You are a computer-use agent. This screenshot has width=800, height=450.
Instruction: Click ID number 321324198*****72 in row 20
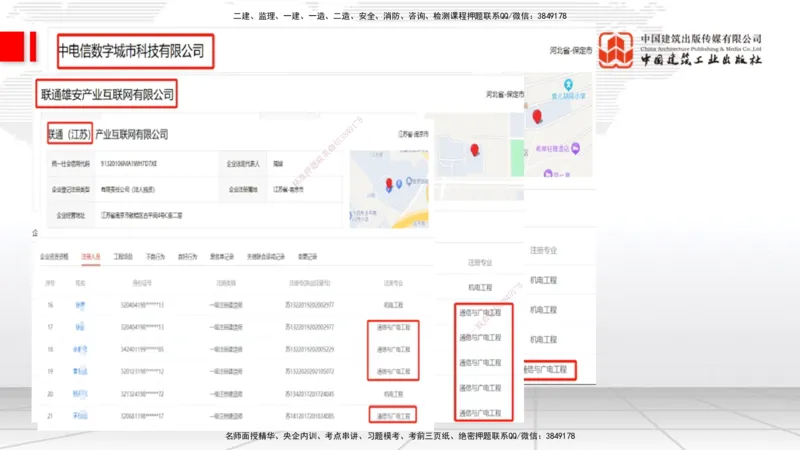(x=142, y=394)
